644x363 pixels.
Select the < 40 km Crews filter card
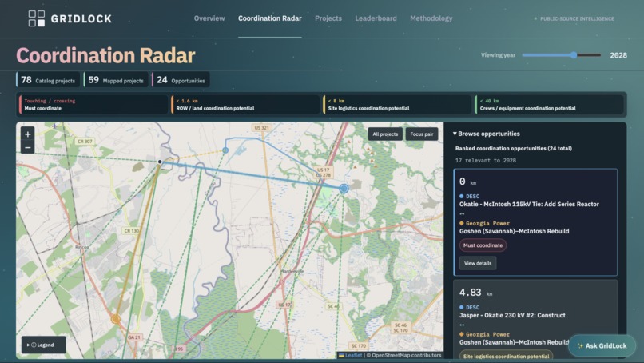click(x=549, y=105)
